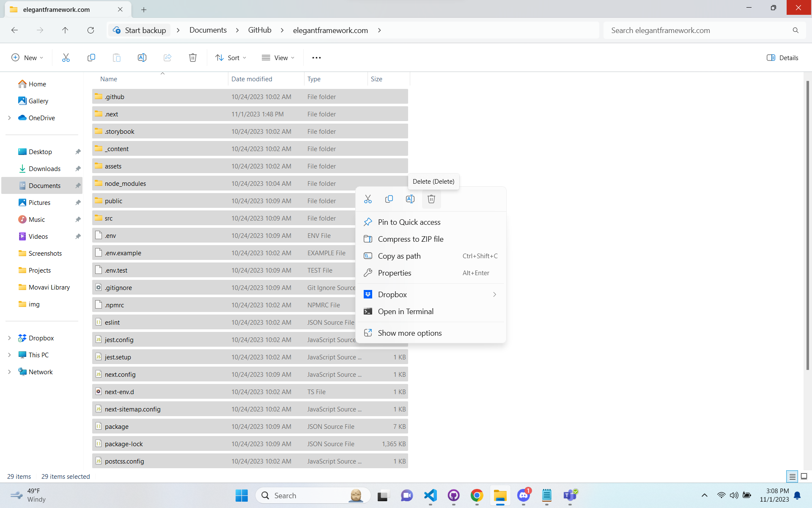Click the Delete trash icon in the toolbar
The height and width of the screenshot is (508, 812).
tap(193, 58)
